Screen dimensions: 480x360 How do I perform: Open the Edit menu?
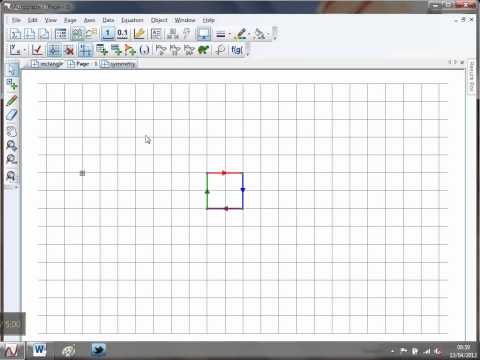tap(32, 20)
